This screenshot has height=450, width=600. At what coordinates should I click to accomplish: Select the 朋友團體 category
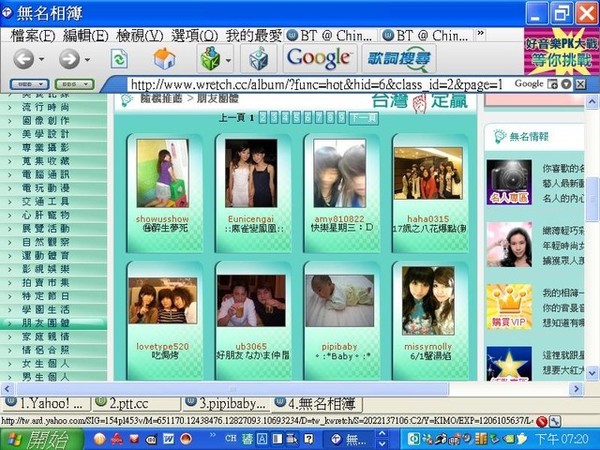pos(46,323)
